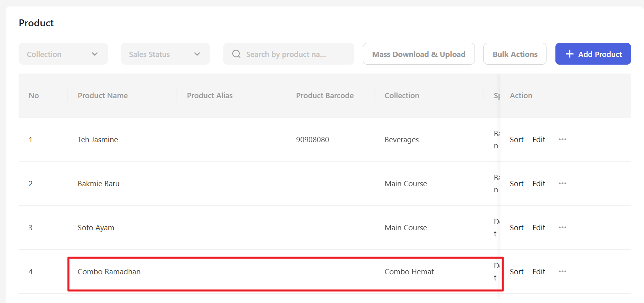This screenshot has width=644, height=303.
Task: Edit the Teh Jasmine product
Action: click(538, 139)
